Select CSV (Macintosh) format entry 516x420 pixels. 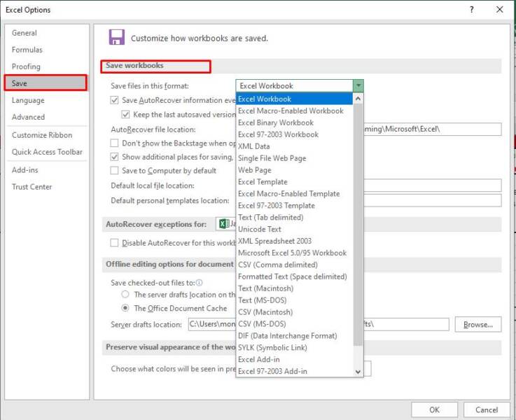[295, 312]
